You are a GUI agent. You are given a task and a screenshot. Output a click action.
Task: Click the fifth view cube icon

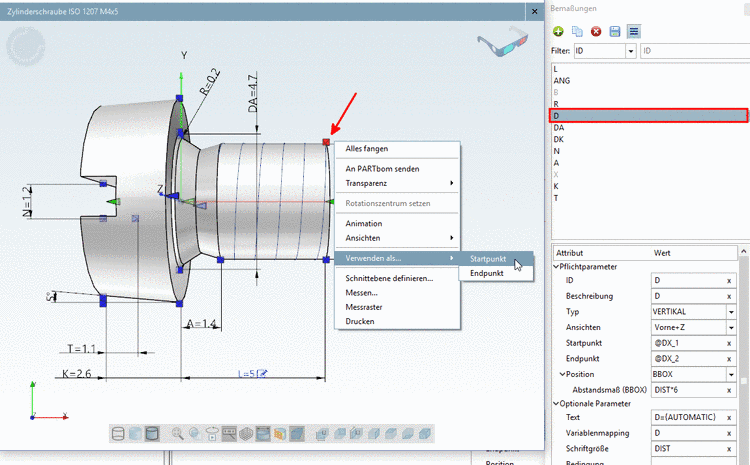[390, 434]
